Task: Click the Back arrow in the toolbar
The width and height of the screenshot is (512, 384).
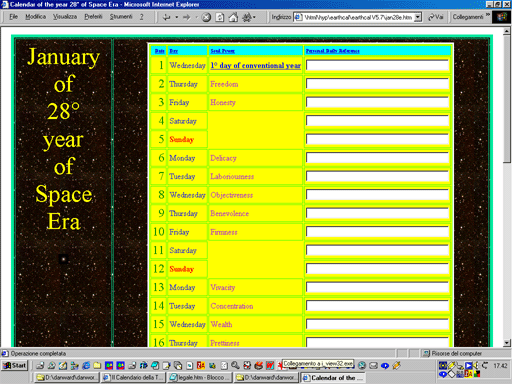Action: tap(166, 17)
